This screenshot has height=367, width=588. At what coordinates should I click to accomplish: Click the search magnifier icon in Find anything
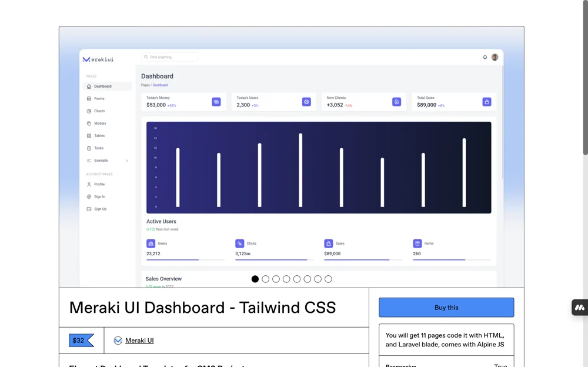point(146,57)
